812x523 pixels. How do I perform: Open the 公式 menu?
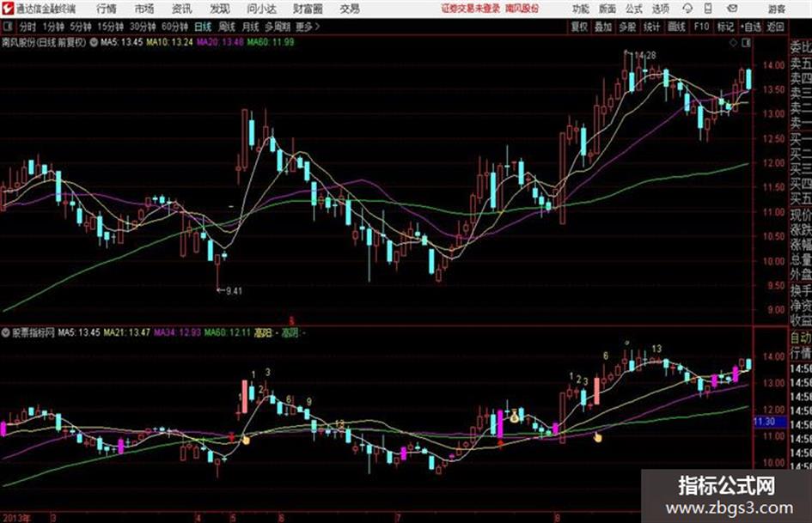(x=634, y=9)
